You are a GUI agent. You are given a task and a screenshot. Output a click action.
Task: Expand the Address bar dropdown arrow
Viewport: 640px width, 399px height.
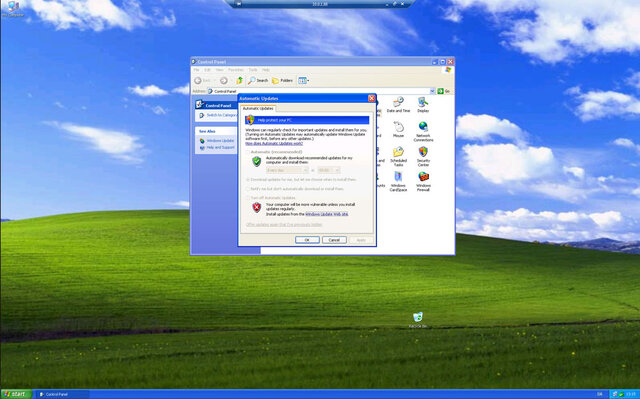433,91
